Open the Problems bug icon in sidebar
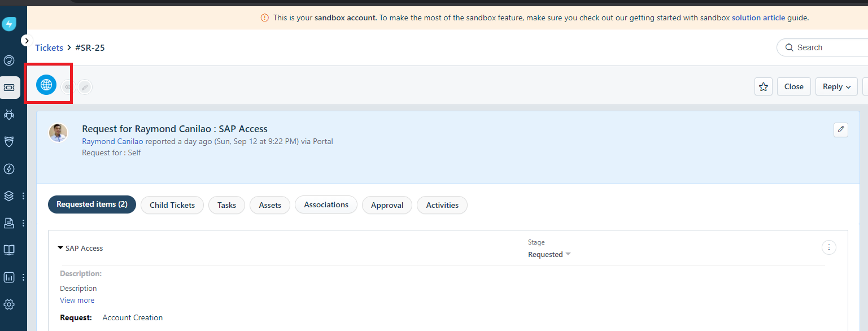868x331 pixels. 9,115
